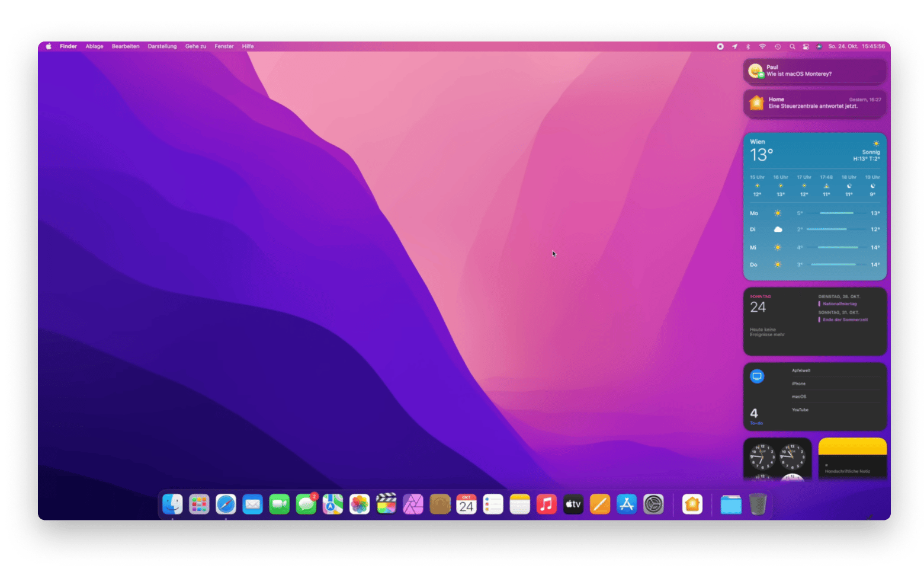The image size is (924, 575).
Task: Open the App Store from the Dock
Action: click(x=627, y=504)
